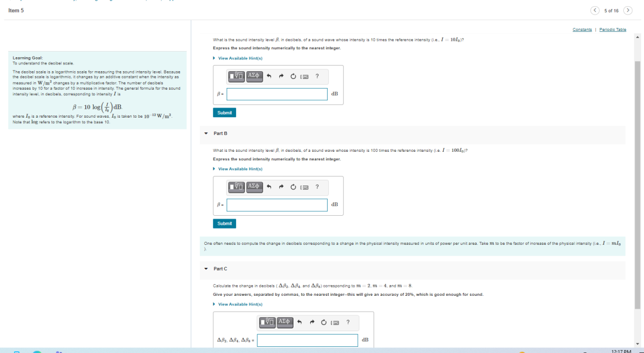The width and height of the screenshot is (644, 353).
Task: Open Greek symbols palette in Part C toolbar
Action: pos(285,323)
